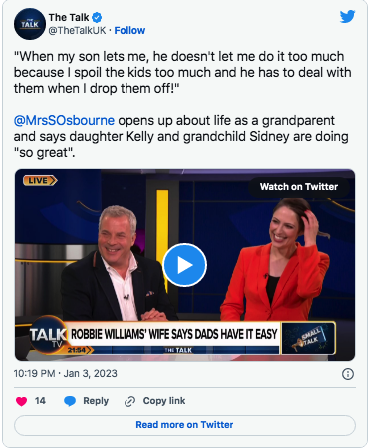
Task: Open the 10:19 PM Jan 3, 2023 timestamp
Action: [x=66, y=374]
